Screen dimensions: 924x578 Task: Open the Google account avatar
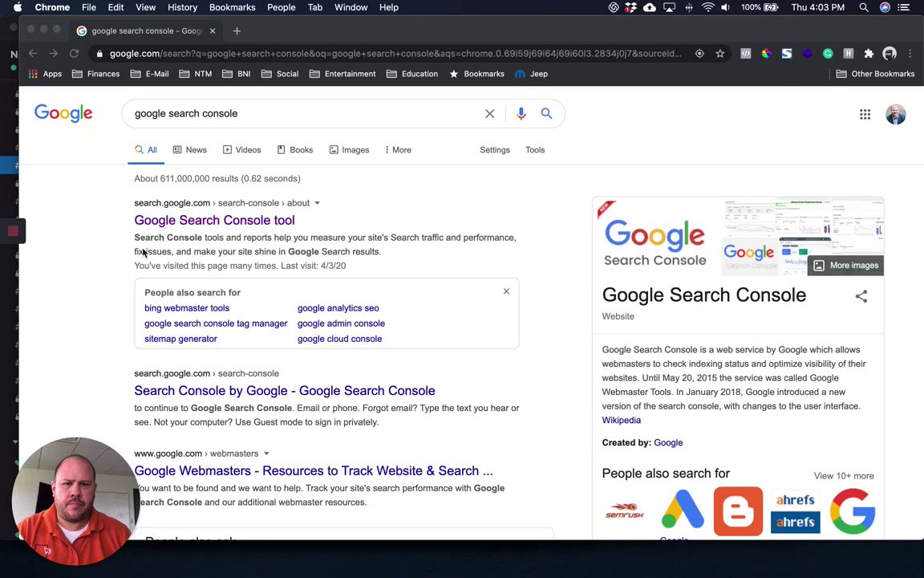(x=896, y=115)
